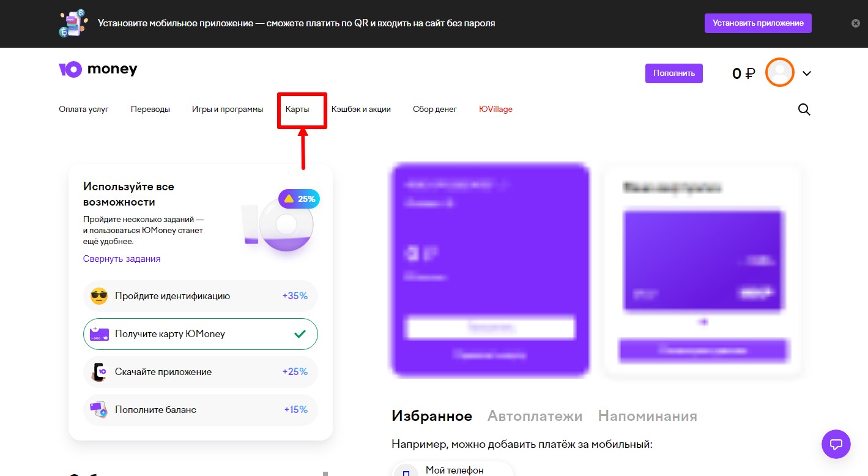Switch to the Автоплатежи tab
The width and height of the screenshot is (868, 476).
coord(535,416)
